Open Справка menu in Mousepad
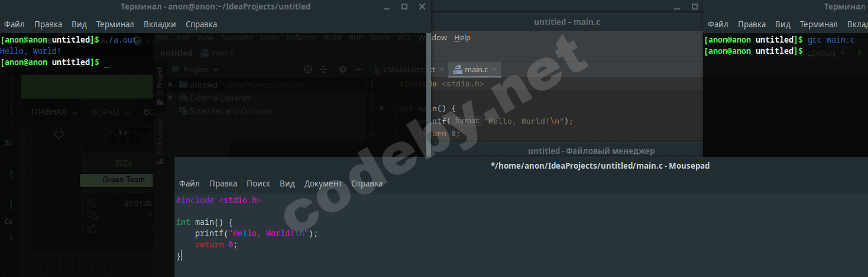Screen dimensions: 868x277 pyautogui.click(x=367, y=183)
